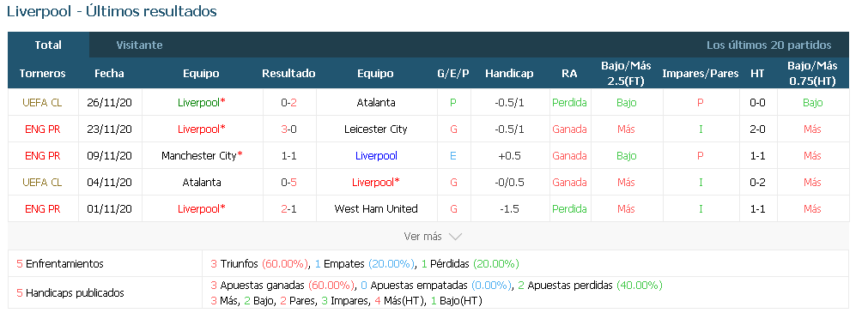The height and width of the screenshot is (319, 868).
Task: Open Atalanta team in 26/11/20 row
Action: [x=376, y=102]
